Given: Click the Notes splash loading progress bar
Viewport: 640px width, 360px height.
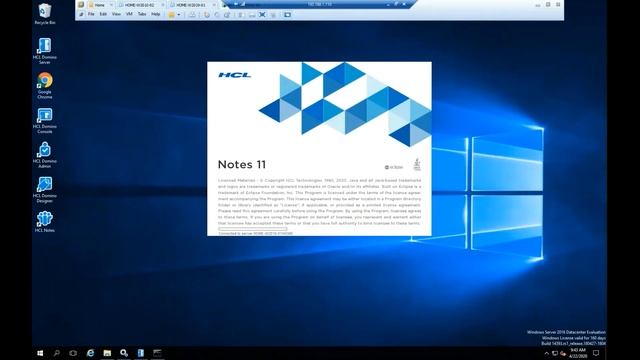Looking at the screenshot, I should coord(253,229).
